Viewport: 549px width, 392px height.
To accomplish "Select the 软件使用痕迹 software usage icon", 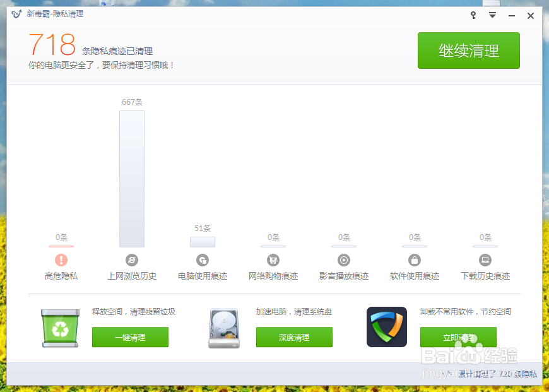I will pos(414,259).
